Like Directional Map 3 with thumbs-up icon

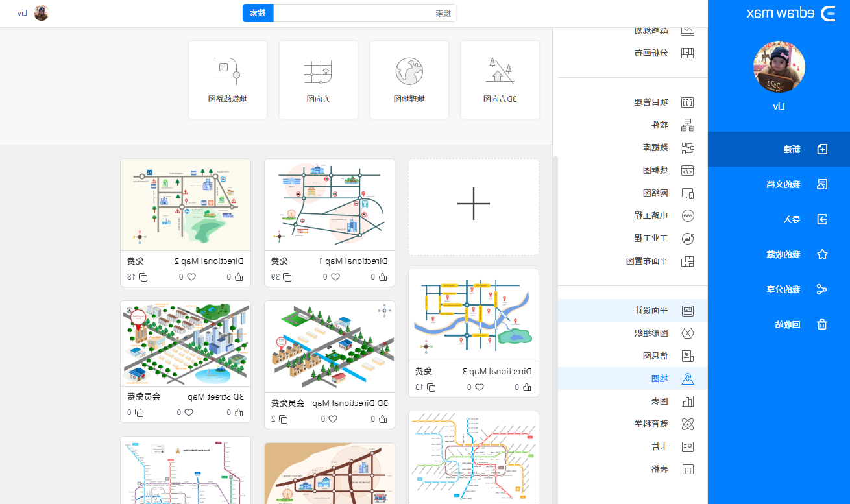click(527, 387)
